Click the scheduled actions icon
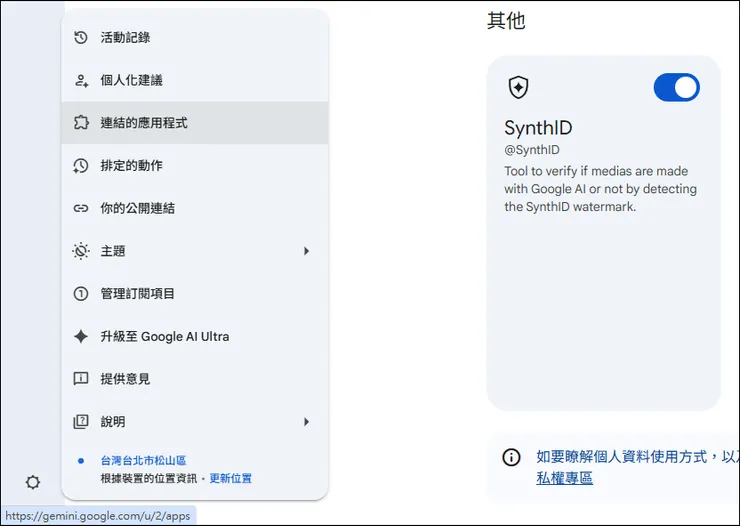The width and height of the screenshot is (740, 526). click(x=81, y=166)
